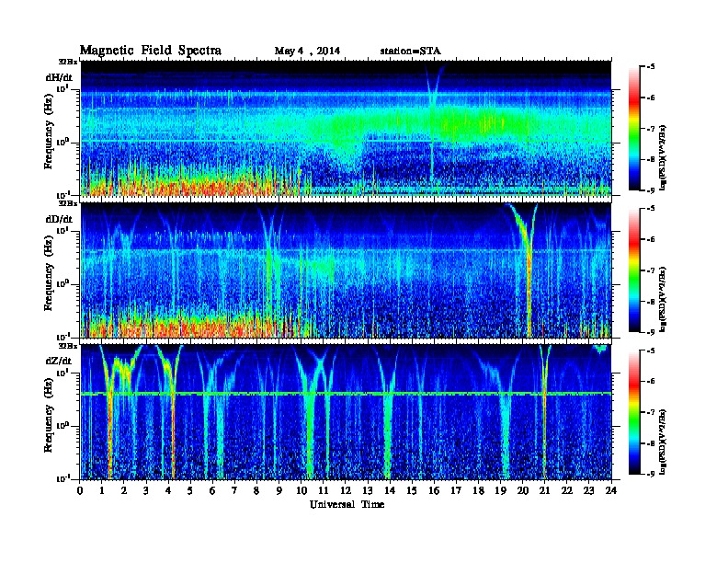
Task: Click the dH/dt panel label
Action: [x=59, y=77]
